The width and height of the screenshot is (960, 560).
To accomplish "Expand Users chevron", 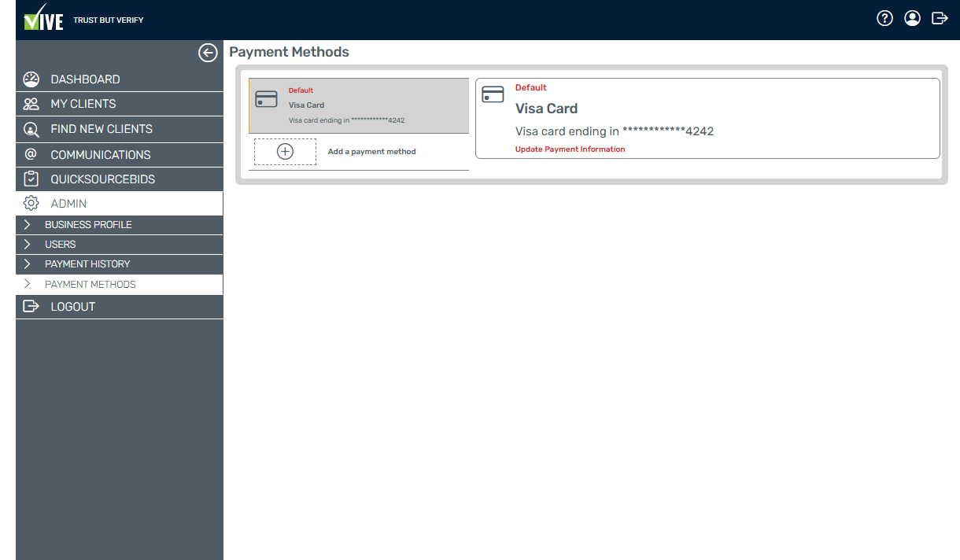I will point(28,245).
